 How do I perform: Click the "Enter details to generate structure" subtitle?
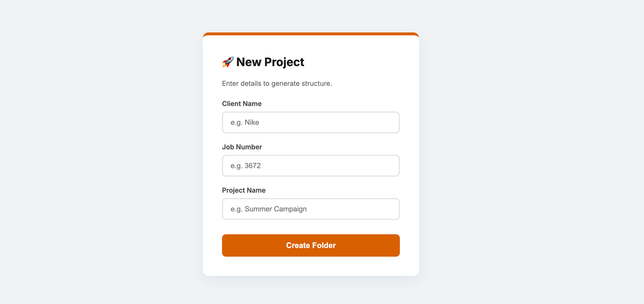click(x=277, y=83)
